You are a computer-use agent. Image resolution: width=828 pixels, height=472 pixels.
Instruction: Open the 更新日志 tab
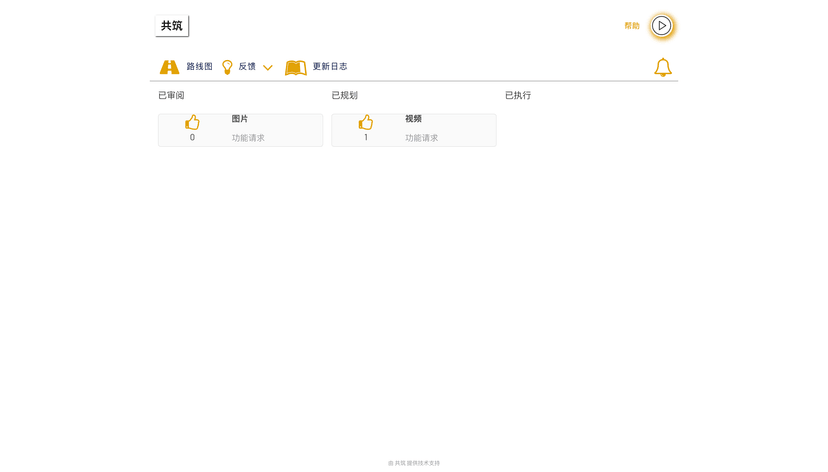coord(330,67)
